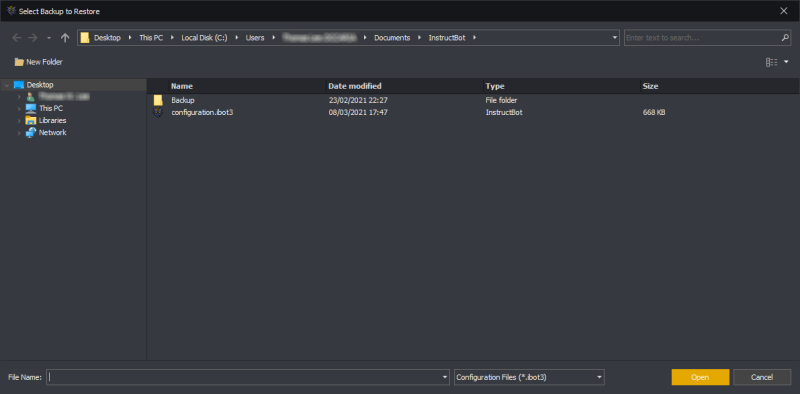Go forward using the right arrow
Image resolution: width=800 pixels, height=394 pixels.
tap(33, 38)
